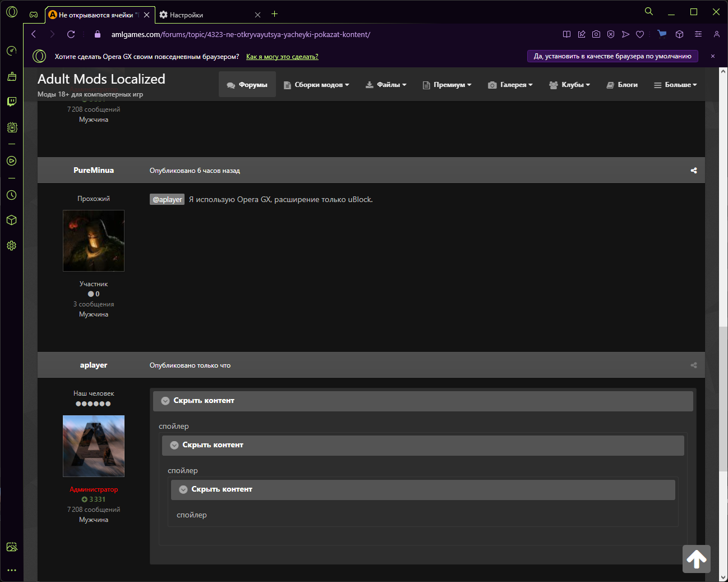
Task: Open Twitch panel in Opera GX sidebar
Action: [x=12, y=102]
